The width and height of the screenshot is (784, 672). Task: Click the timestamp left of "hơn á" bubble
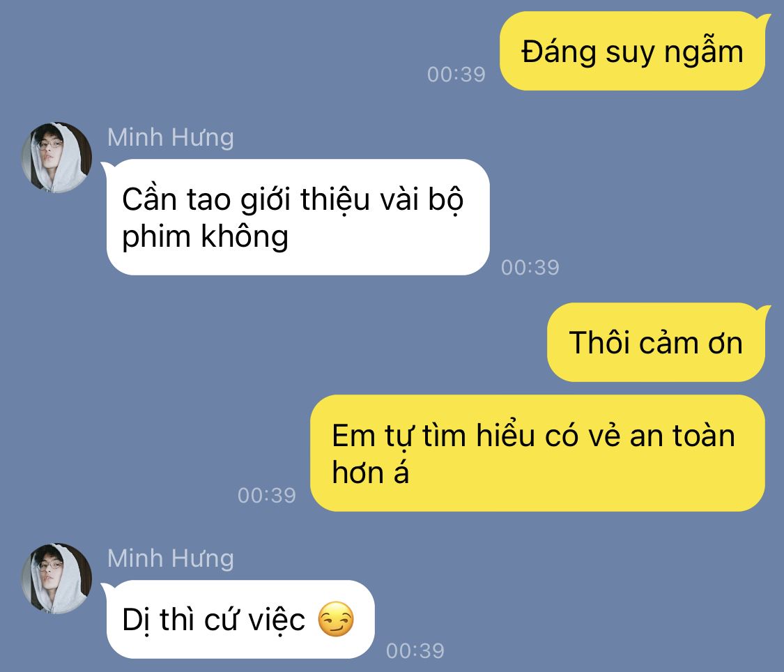click(266, 496)
